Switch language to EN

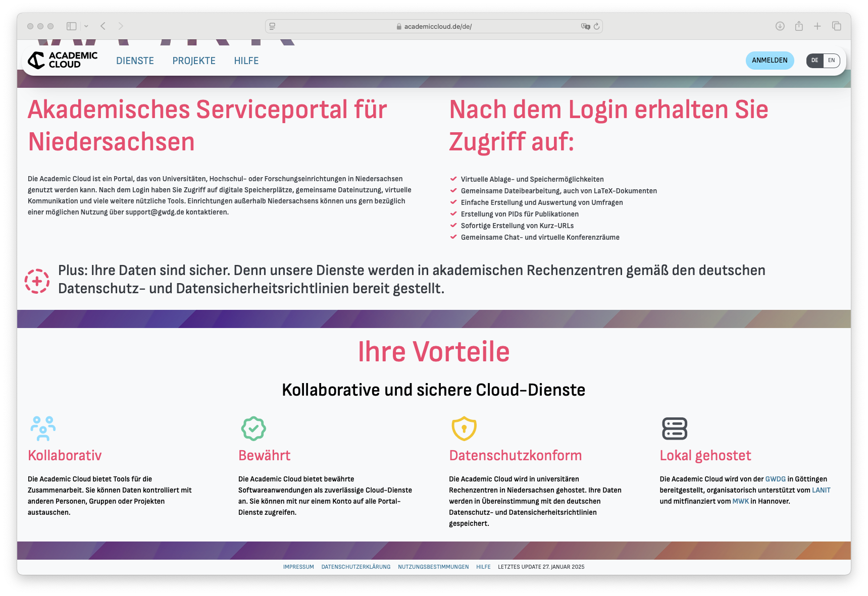(831, 60)
